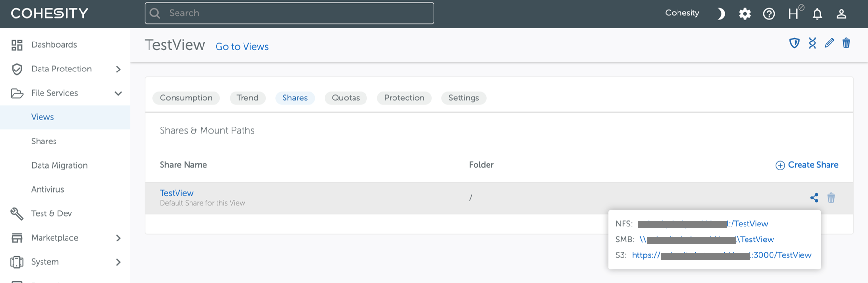Open Data Migration in the sidebar
This screenshot has width=868, height=283.
pyautogui.click(x=59, y=165)
